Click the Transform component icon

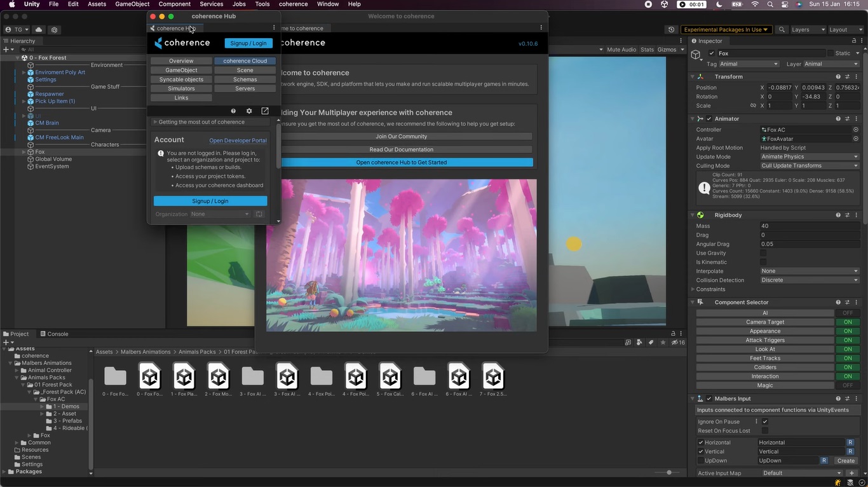(x=701, y=77)
